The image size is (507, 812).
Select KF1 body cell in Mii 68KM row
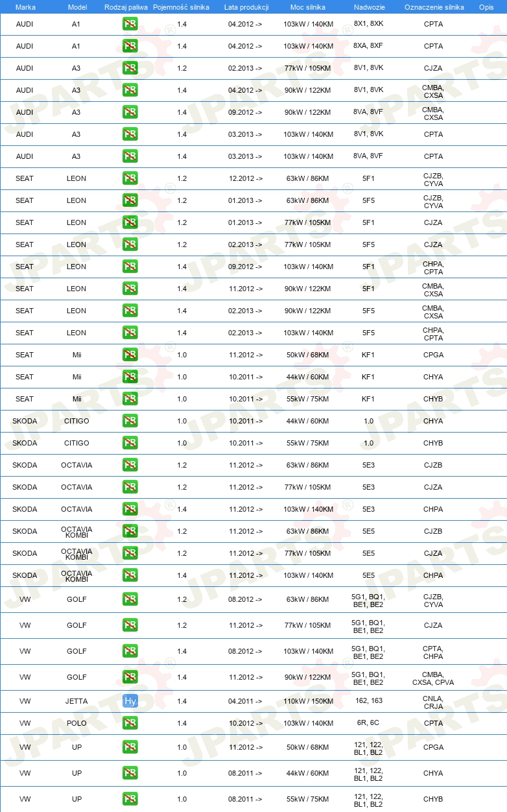[368, 355]
